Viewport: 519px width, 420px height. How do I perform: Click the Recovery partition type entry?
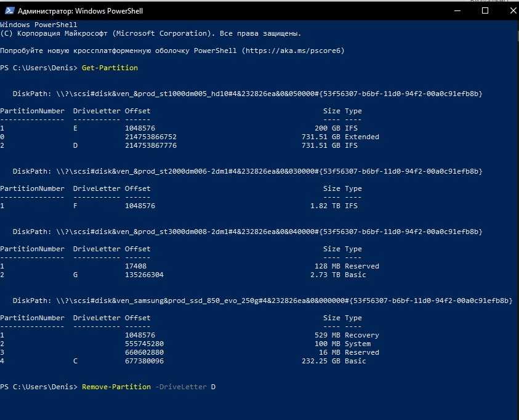362,335
